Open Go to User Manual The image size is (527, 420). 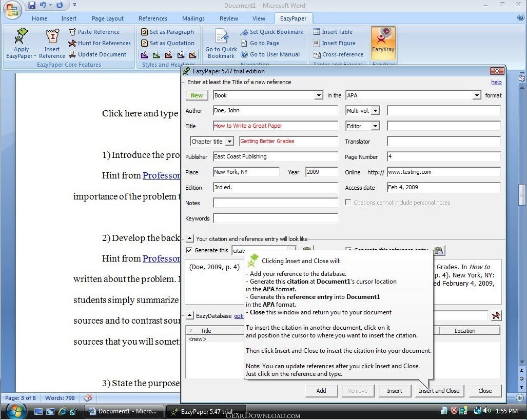coord(270,54)
